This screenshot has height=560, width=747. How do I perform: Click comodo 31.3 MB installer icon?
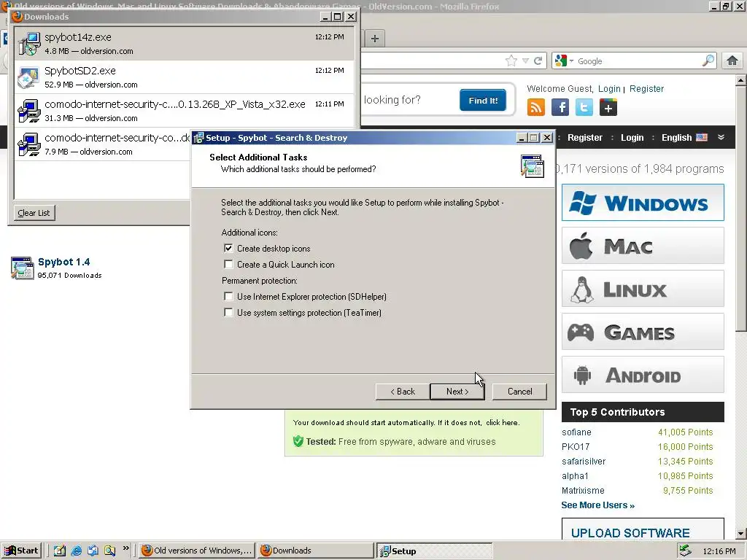pyautogui.click(x=29, y=111)
